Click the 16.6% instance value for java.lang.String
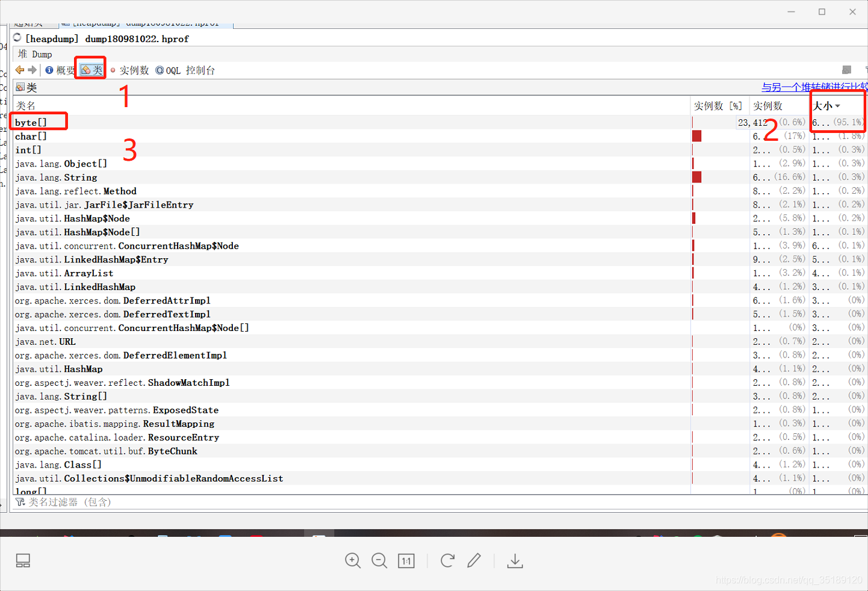Viewport: 868px width, 591px height. (790, 177)
